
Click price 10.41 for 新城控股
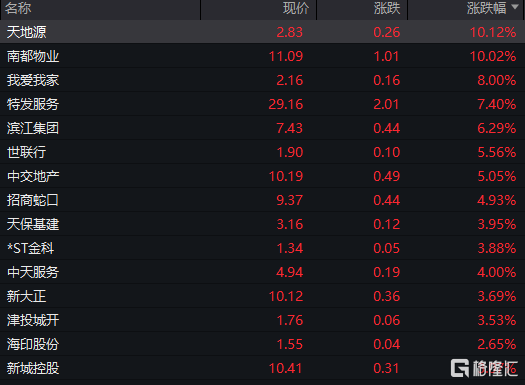click(286, 368)
